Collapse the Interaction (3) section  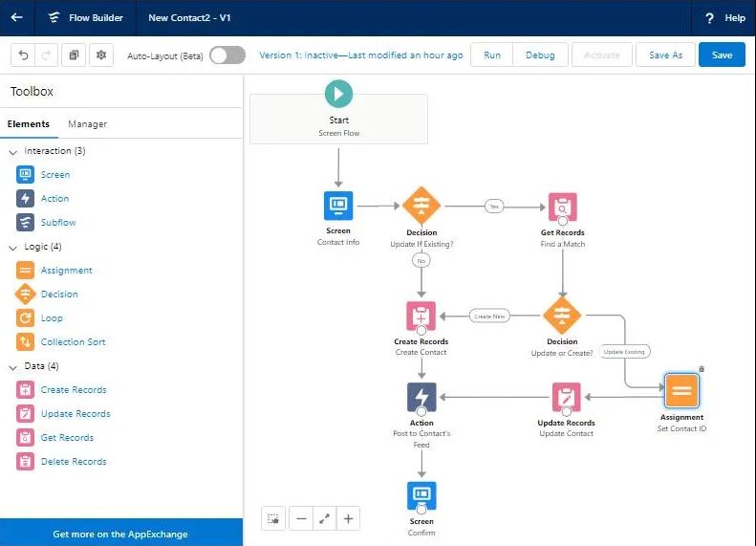click(x=13, y=152)
